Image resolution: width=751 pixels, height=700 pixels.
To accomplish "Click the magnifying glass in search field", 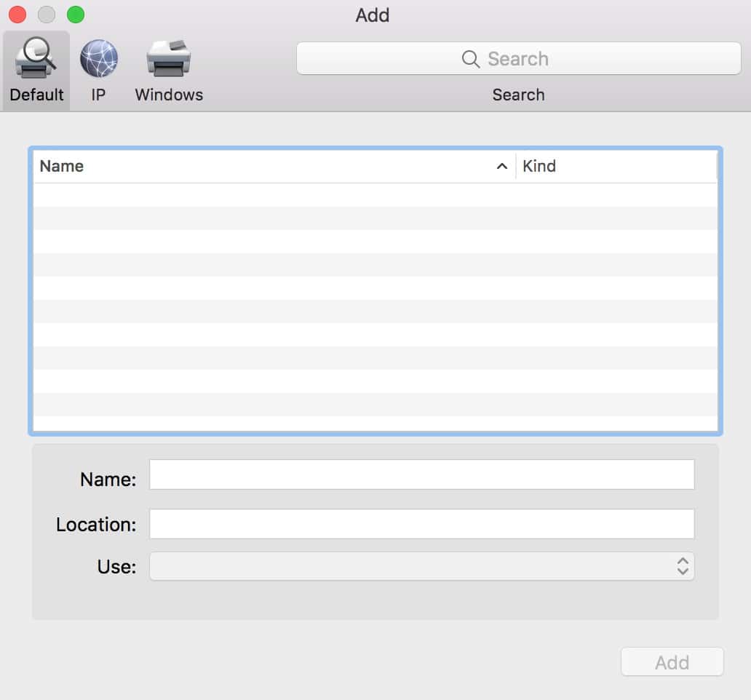I will point(471,59).
